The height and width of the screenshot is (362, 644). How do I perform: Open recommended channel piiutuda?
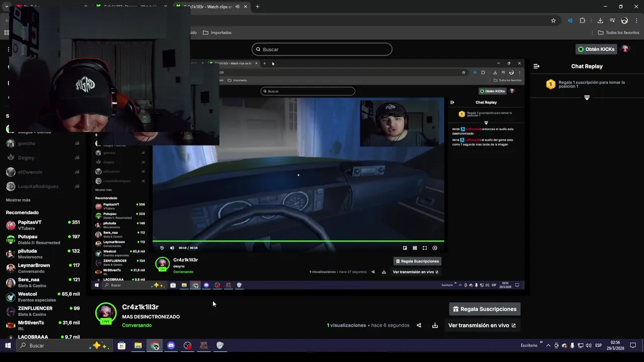point(43,254)
